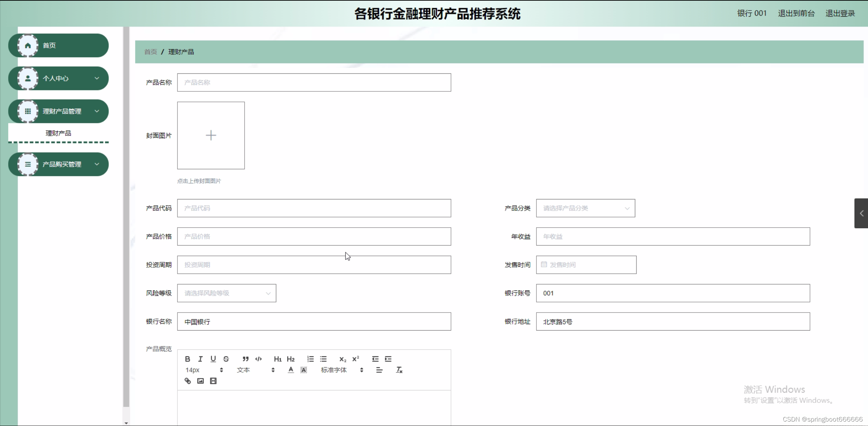Apply strikethrough formatting in editor
Viewport: 868px width, 426px height.
pyautogui.click(x=226, y=359)
